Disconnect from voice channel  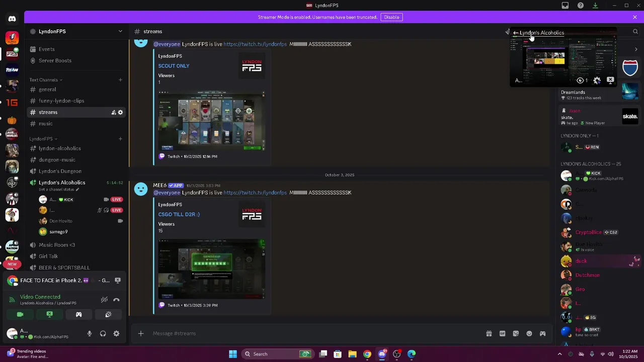pos(116,300)
